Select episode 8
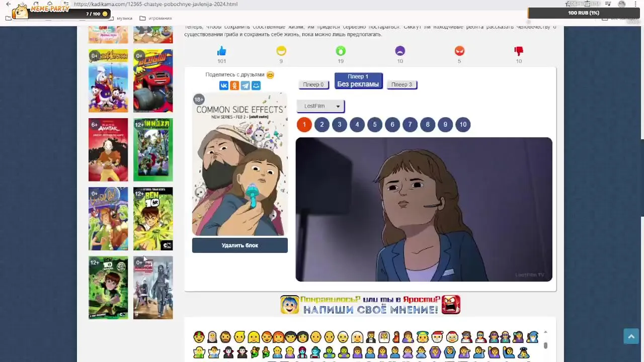Image resolution: width=644 pixels, height=362 pixels. tap(428, 125)
